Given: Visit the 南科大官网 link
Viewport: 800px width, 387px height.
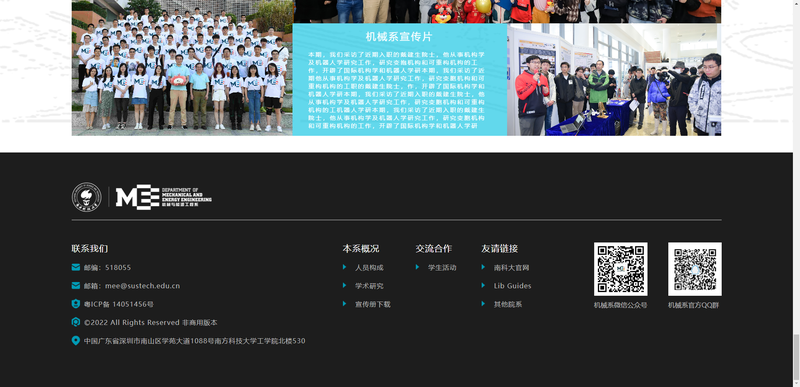Looking at the screenshot, I should (x=511, y=268).
